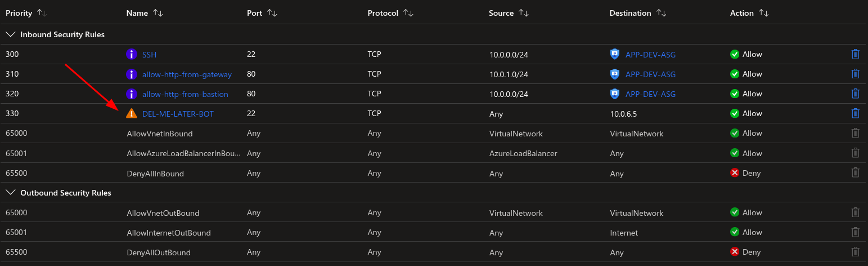Delete the allow-http-from-bastion rule
This screenshot has width=868, height=266.
(855, 94)
